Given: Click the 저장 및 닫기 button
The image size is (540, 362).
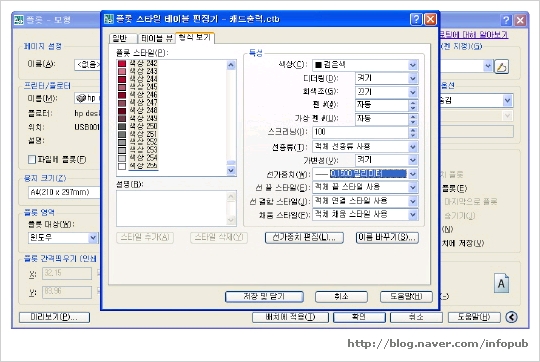Looking at the screenshot, I should point(264,297).
